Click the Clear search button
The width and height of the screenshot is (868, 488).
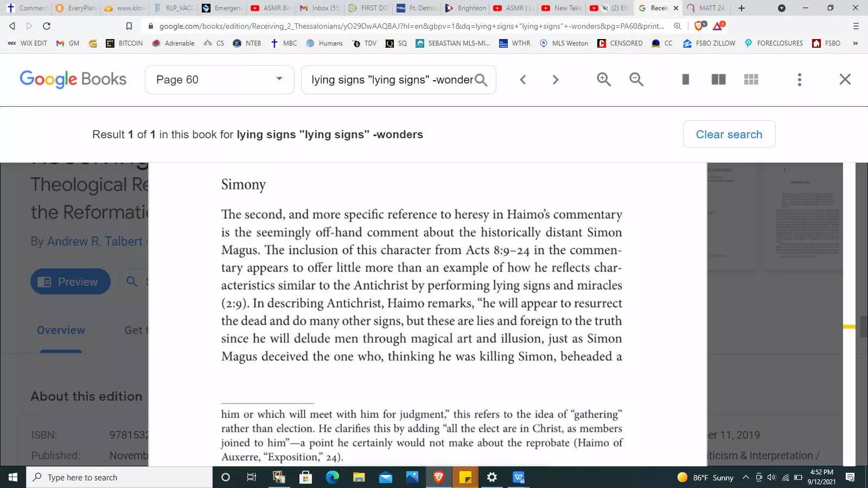point(729,134)
